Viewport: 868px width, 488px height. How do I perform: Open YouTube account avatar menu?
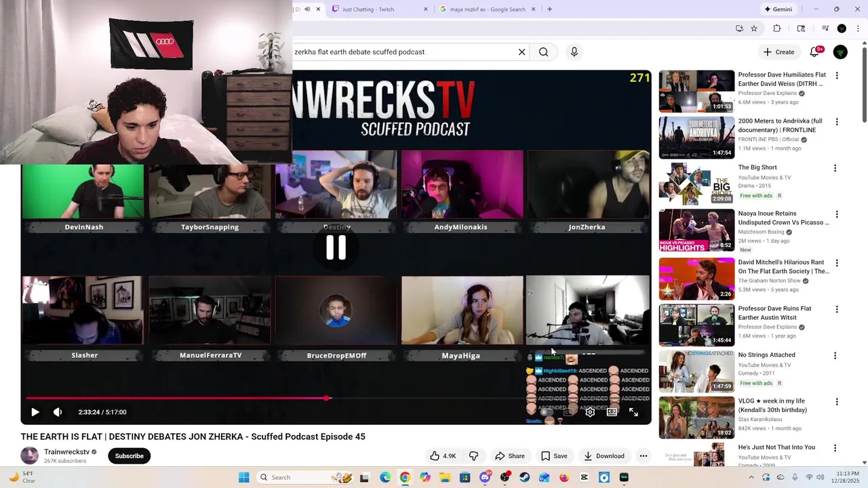[x=840, y=52]
